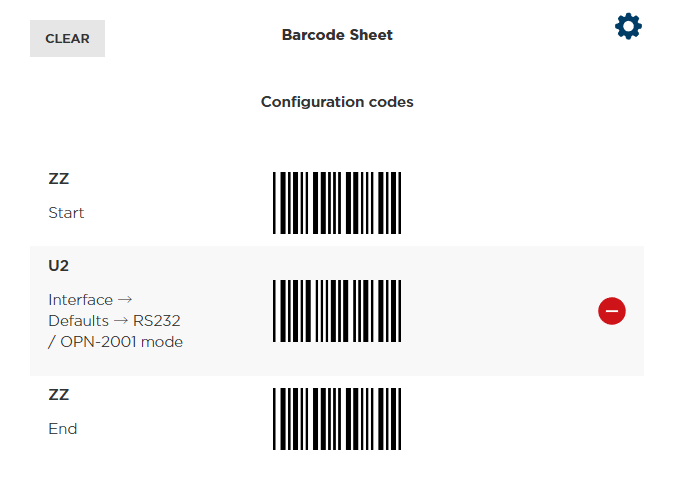Click the ZZ label above End
Viewport: 684px width, 484px height.
[58, 395]
